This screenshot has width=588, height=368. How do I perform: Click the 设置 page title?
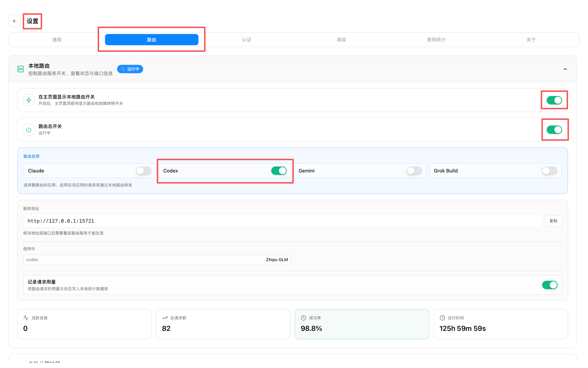tap(32, 21)
